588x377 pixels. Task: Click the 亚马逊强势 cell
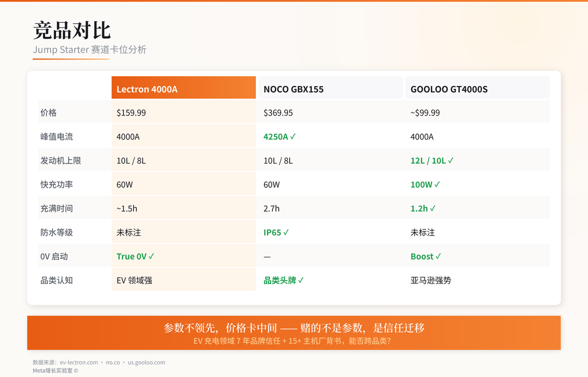[x=478, y=280]
